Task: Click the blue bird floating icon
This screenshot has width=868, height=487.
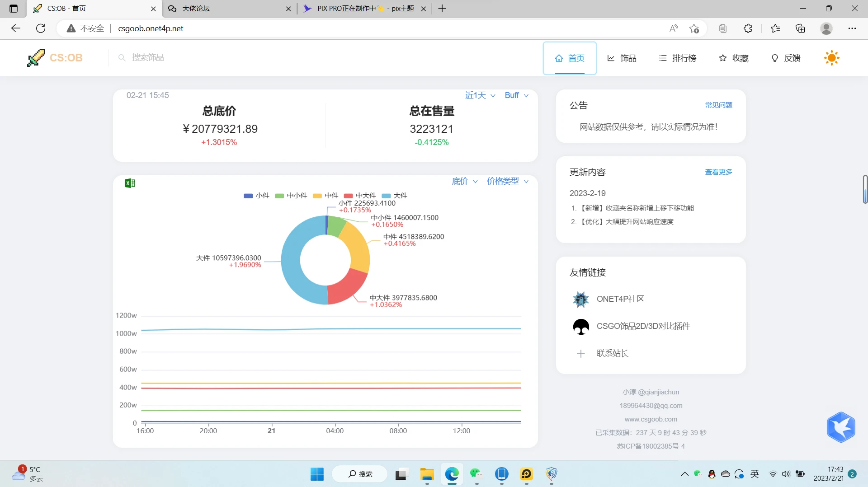Action: (840, 427)
